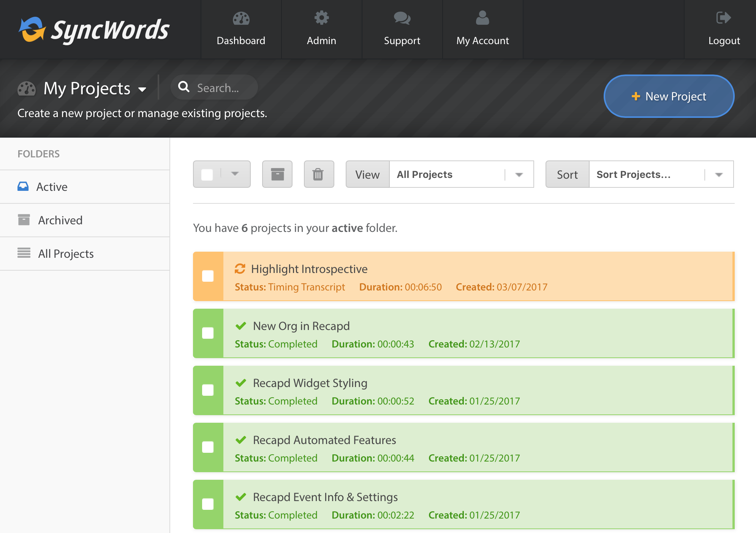The height and width of the screenshot is (533, 756).
Task: Open the Dashboard nav item
Action: click(x=241, y=29)
